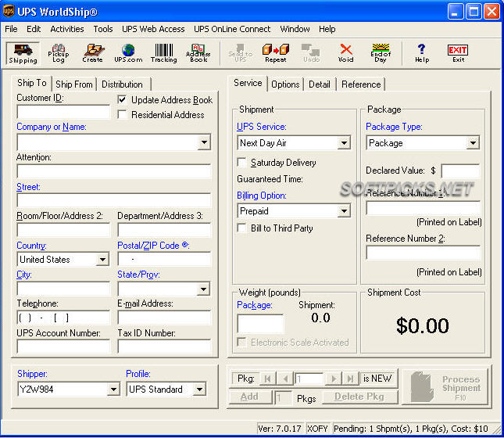The width and height of the screenshot is (504, 438).
Task: Click Pending shipments status bar text
Action: click(411, 429)
